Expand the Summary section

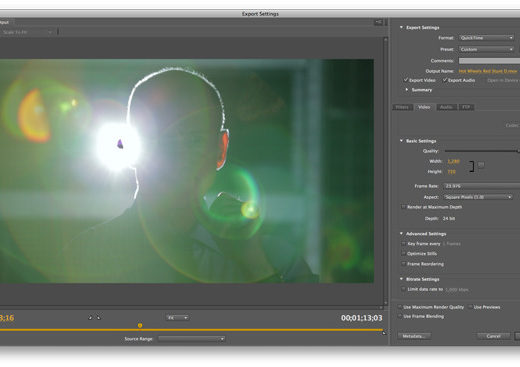click(407, 90)
